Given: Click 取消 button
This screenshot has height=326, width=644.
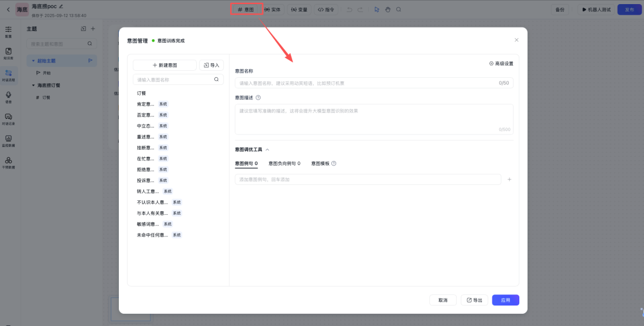Looking at the screenshot, I should click(443, 300).
